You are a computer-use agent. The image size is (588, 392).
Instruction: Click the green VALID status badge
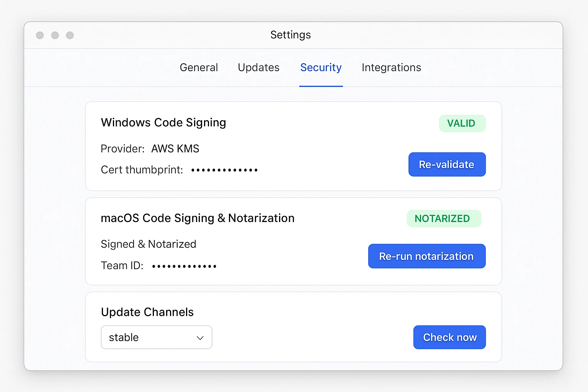click(462, 123)
